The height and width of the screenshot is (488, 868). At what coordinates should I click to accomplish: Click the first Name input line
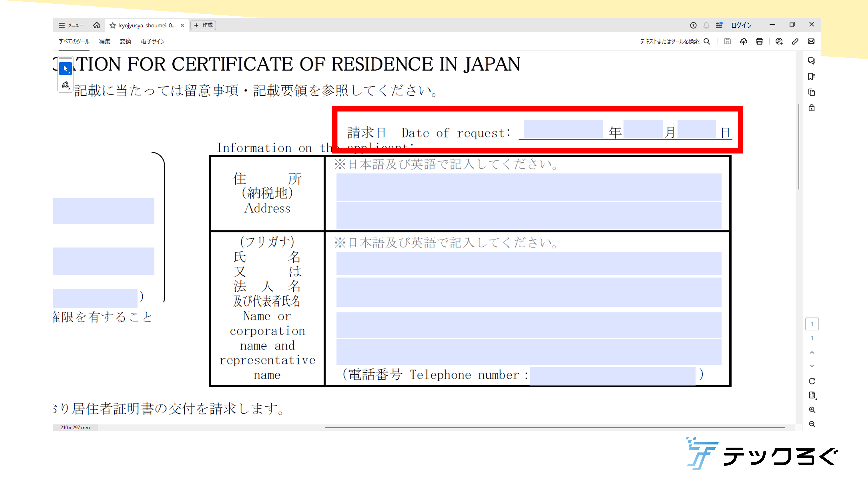(x=529, y=263)
